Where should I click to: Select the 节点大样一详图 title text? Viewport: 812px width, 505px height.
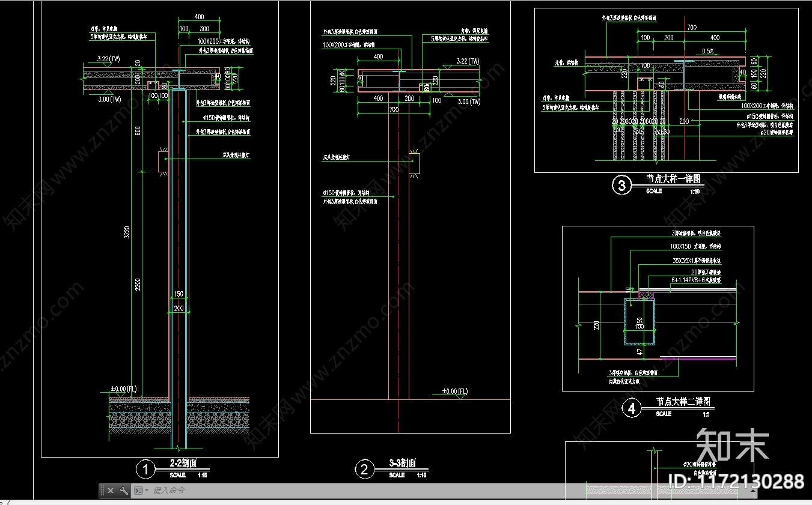(x=673, y=179)
